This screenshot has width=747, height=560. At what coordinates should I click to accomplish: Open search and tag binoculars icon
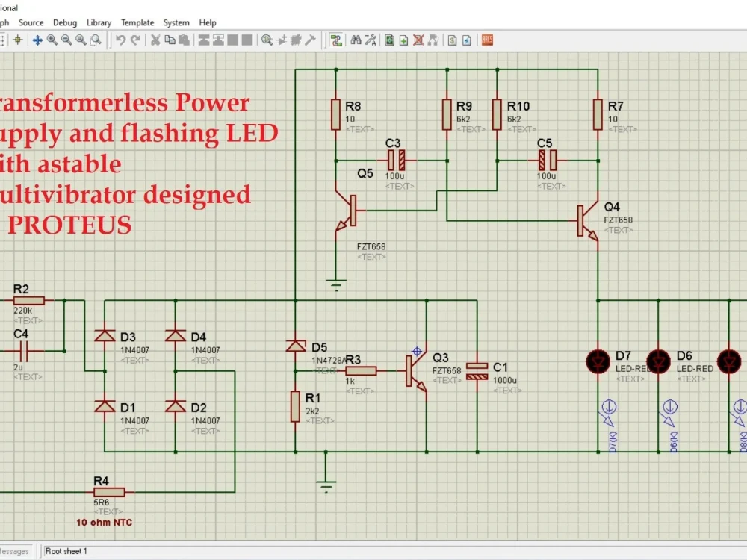pyautogui.click(x=356, y=40)
